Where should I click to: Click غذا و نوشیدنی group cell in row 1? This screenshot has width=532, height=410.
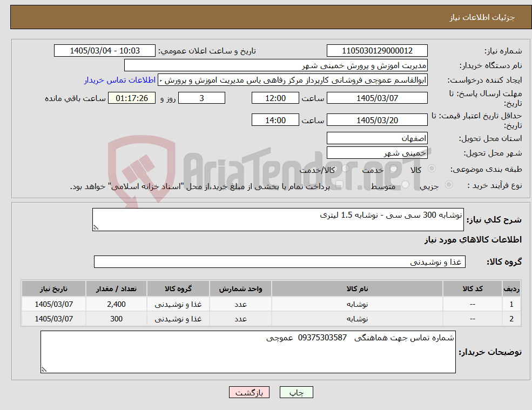click(x=178, y=304)
